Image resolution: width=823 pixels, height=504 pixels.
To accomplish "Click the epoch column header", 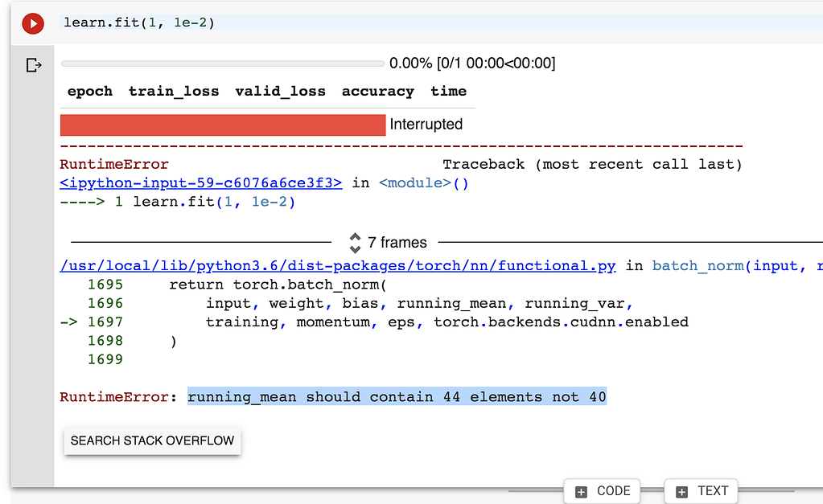I will pos(89,91).
